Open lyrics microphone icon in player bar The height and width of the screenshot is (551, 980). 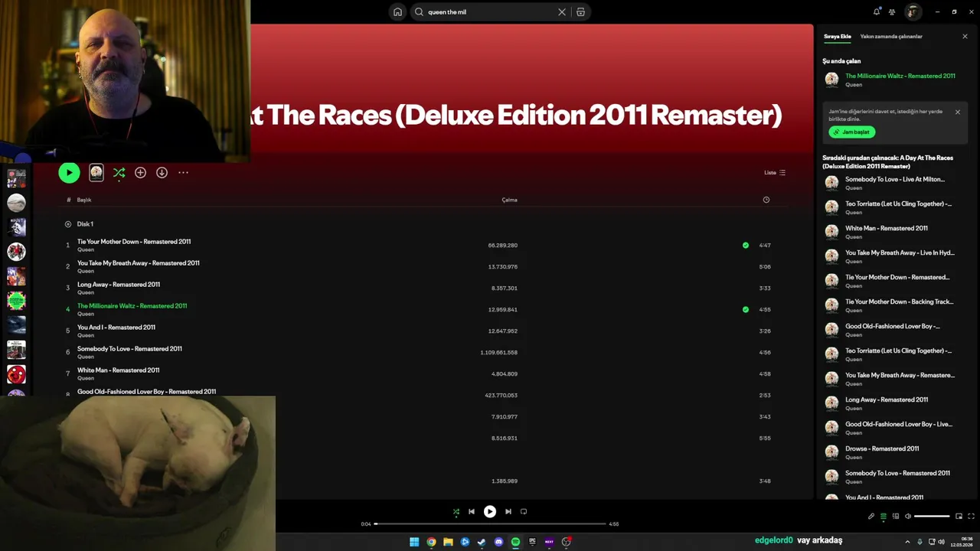[871, 517]
